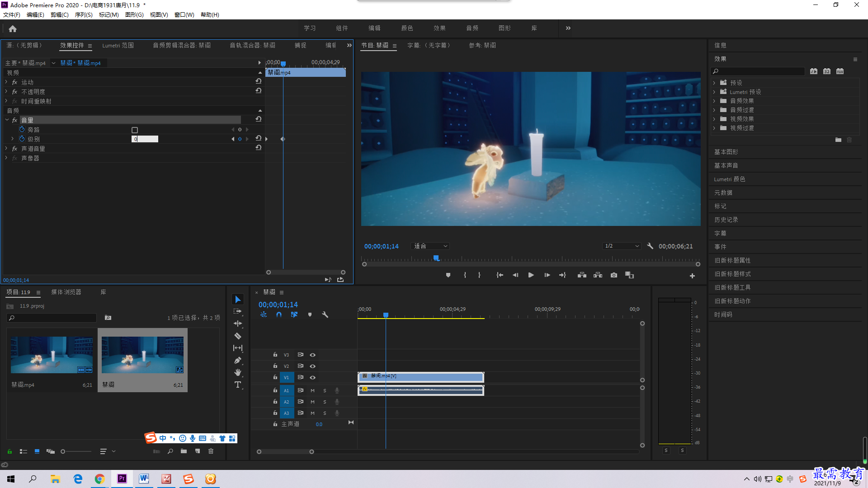Toggle sync lock for A3 track

(300, 413)
